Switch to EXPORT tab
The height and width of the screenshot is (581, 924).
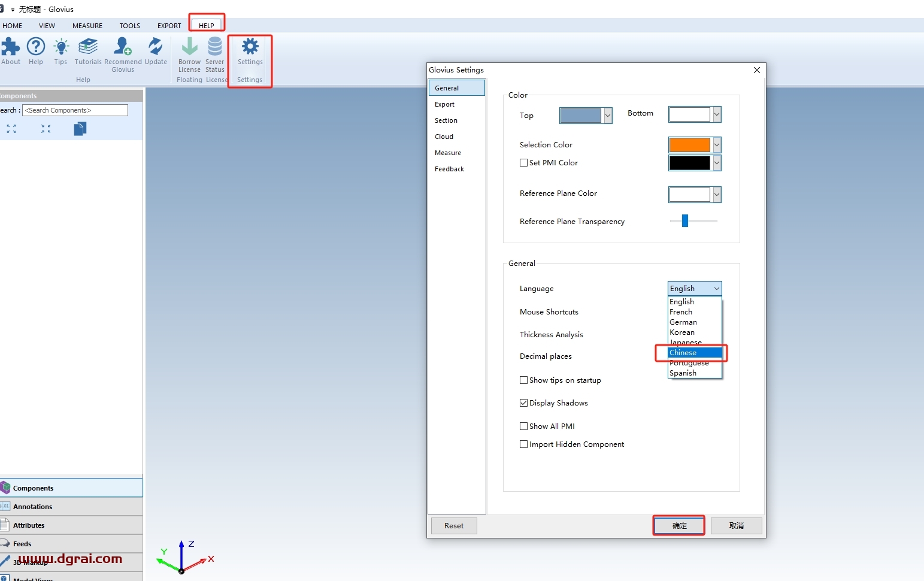point(169,26)
